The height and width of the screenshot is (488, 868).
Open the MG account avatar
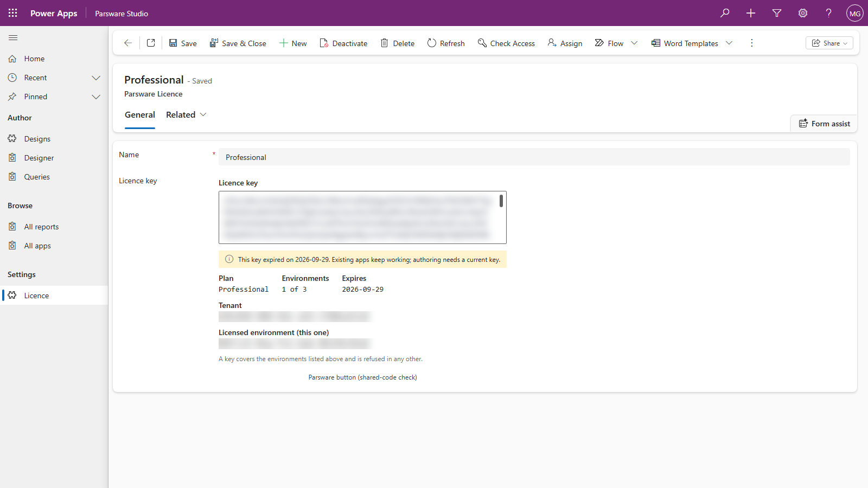pos(855,13)
